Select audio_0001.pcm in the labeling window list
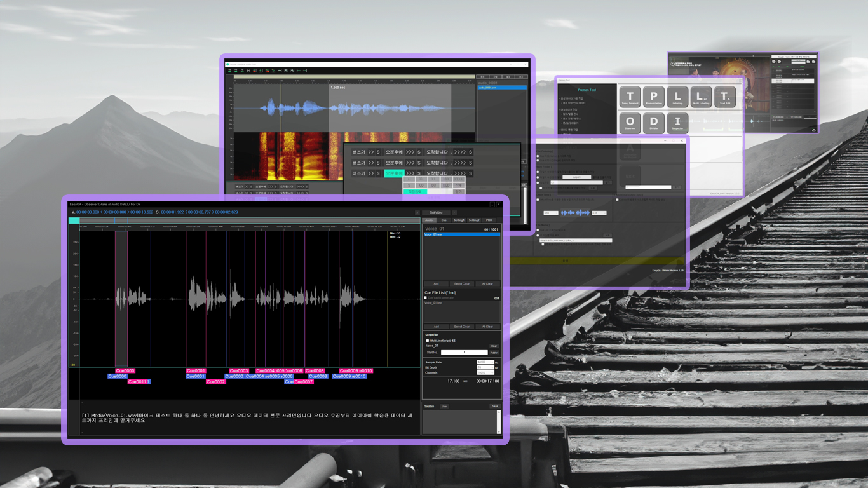Viewport: 868px width, 488px height. point(502,88)
